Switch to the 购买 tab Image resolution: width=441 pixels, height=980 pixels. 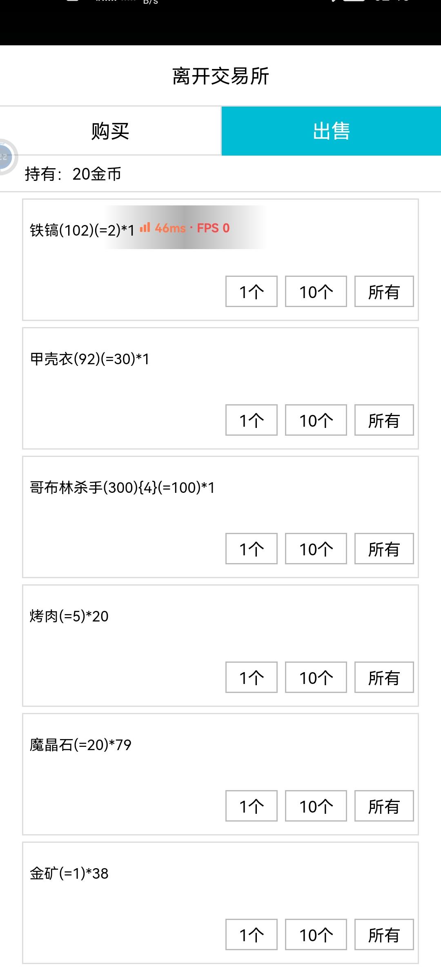[x=110, y=131]
